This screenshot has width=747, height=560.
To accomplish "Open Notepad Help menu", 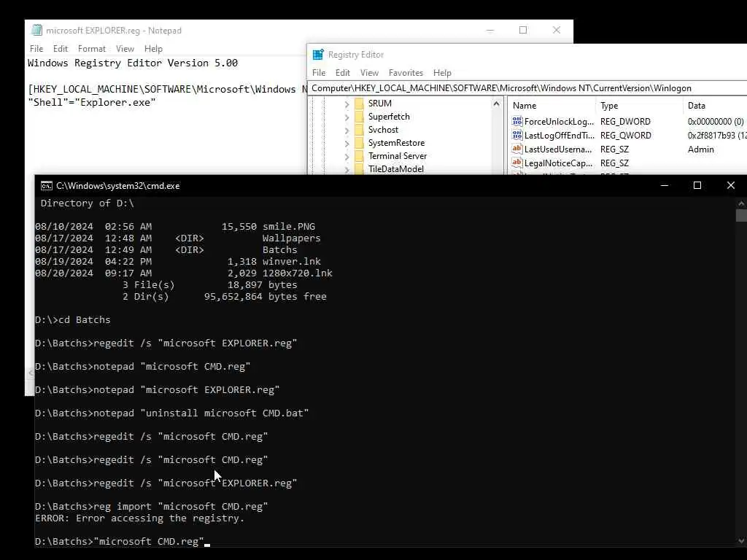I will point(153,49).
